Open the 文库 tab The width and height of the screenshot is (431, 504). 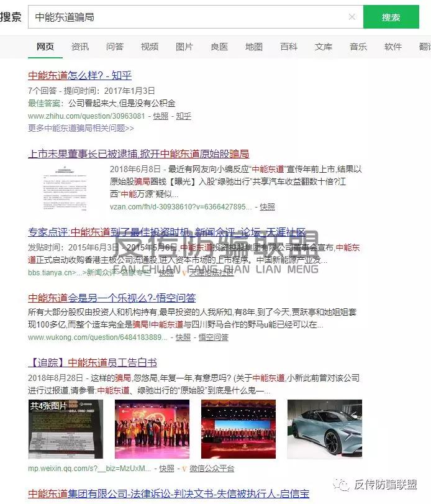324,47
